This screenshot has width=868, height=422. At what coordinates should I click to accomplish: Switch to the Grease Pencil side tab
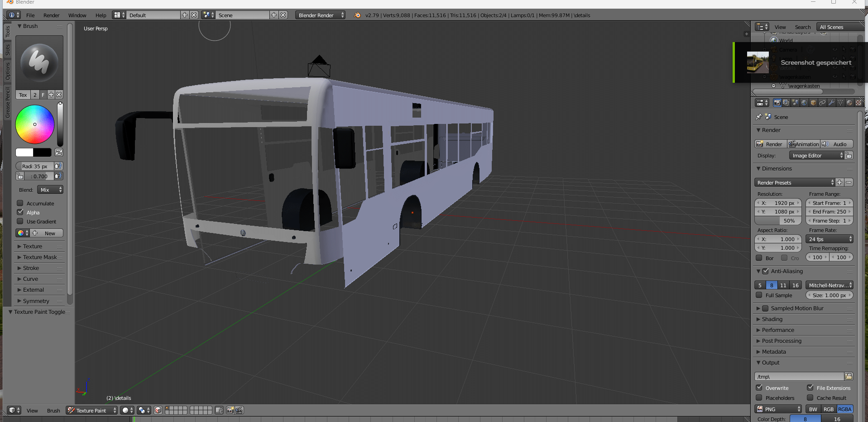pyautogui.click(x=8, y=103)
